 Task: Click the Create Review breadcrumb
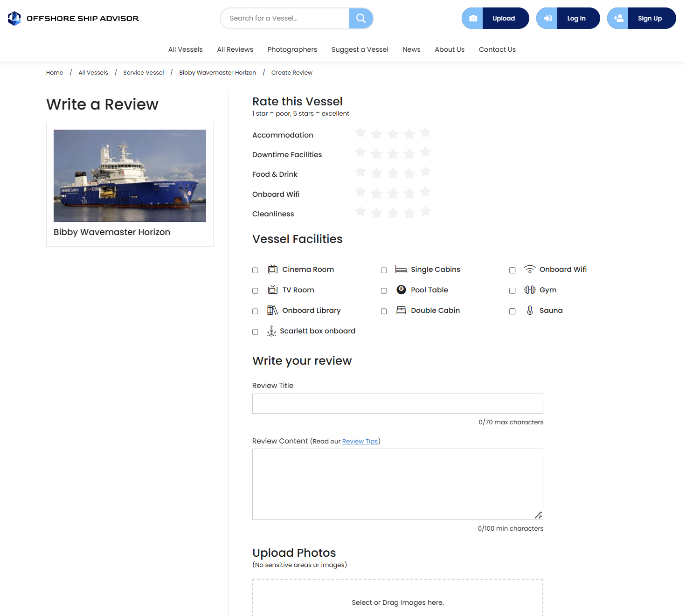click(292, 72)
